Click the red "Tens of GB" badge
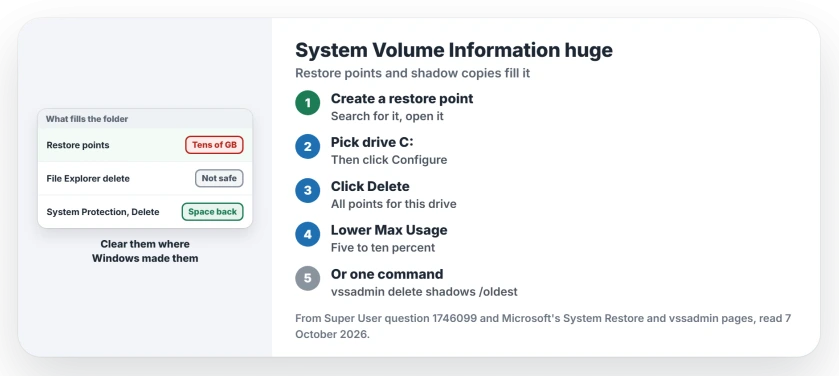Viewport: 839px width, 376px height. coord(215,145)
